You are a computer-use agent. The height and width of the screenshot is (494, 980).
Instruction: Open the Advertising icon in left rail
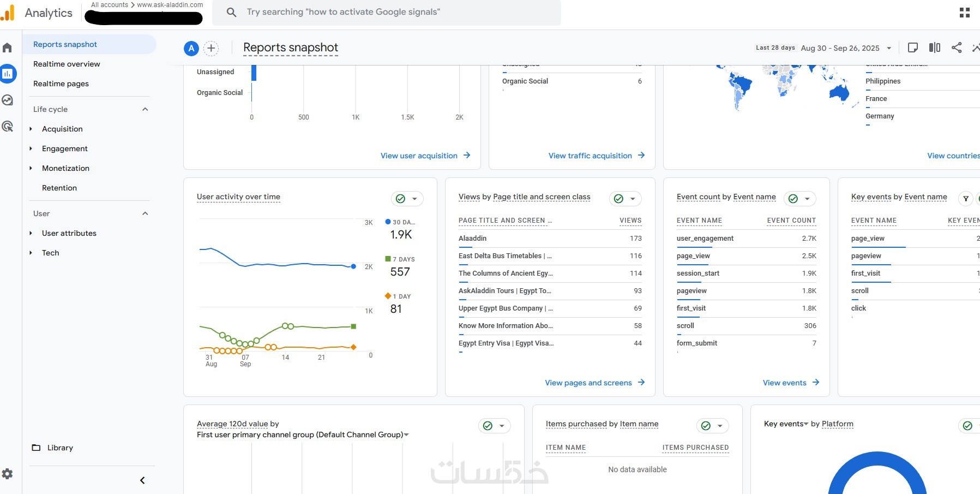click(x=8, y=127)
